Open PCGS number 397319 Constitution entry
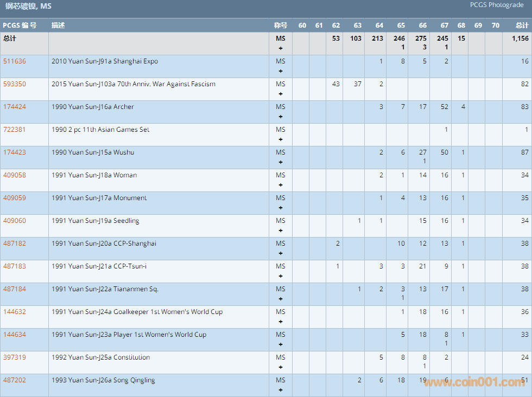532x397 pixels. click(x=15, y=357)
